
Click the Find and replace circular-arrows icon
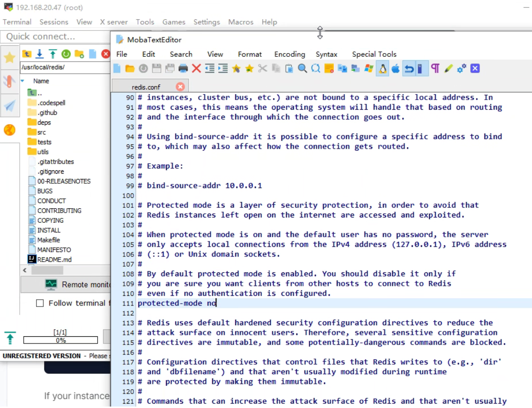[316, 69]
